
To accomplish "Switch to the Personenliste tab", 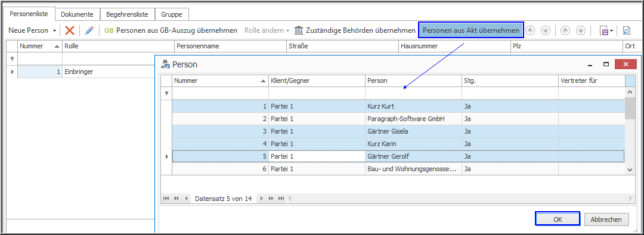I will tap(29, 14).
